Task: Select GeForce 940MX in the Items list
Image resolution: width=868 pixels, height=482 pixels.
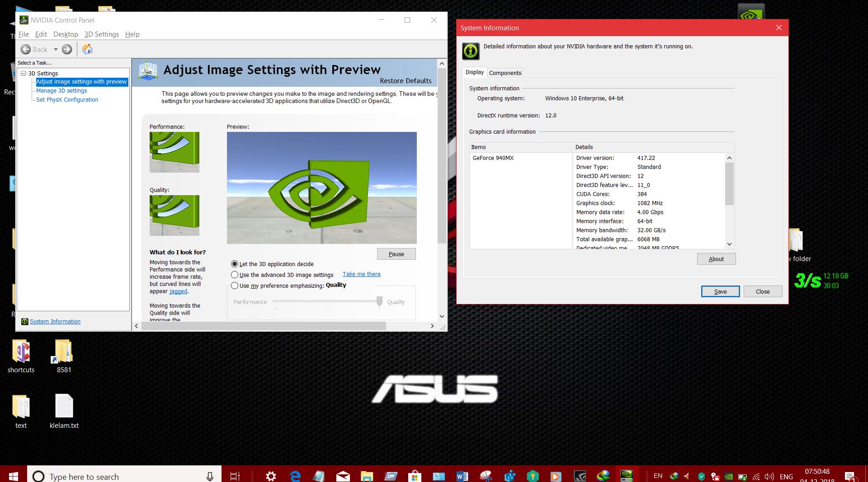Action: click(493, 158)
